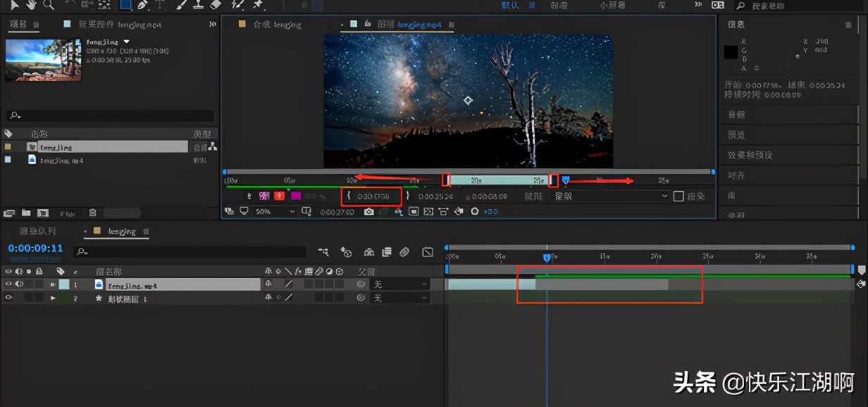
Task: Select the Pen tool
Action: pos(142,5)
